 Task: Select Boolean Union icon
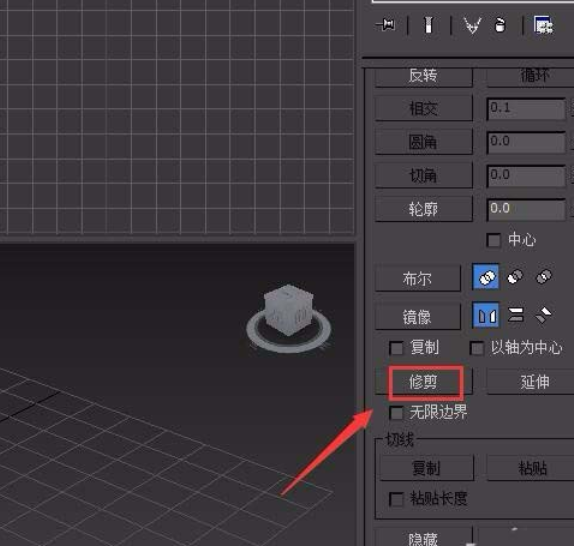pyautogui.click(x=486, y=277)
